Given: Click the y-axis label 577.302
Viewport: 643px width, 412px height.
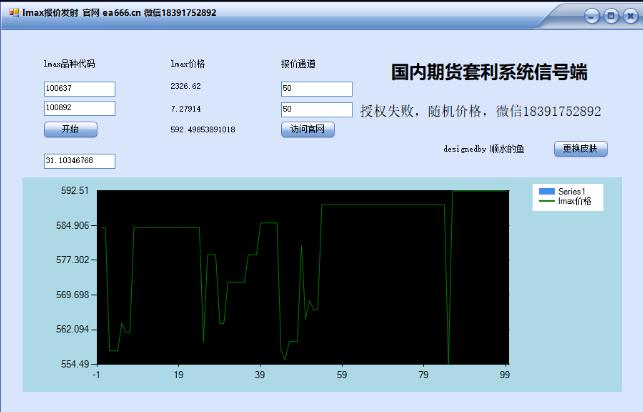Looking at the screenshot, I should (x=73, y=260).
